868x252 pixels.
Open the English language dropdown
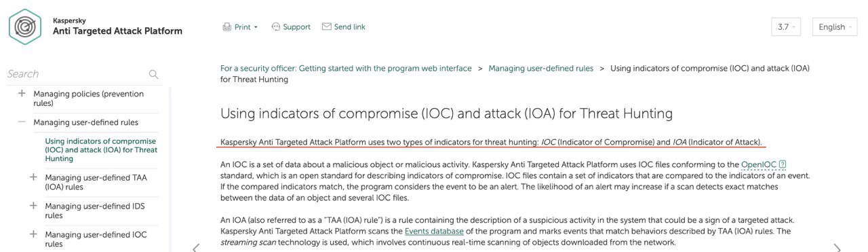click(835, 27)
